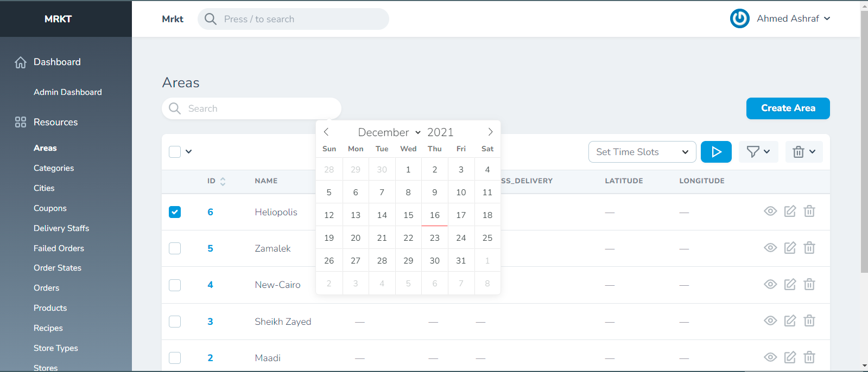Select the checkbox on the Maadi row
Viewport: 868px width, 372px height.
(x=174, y=357)
